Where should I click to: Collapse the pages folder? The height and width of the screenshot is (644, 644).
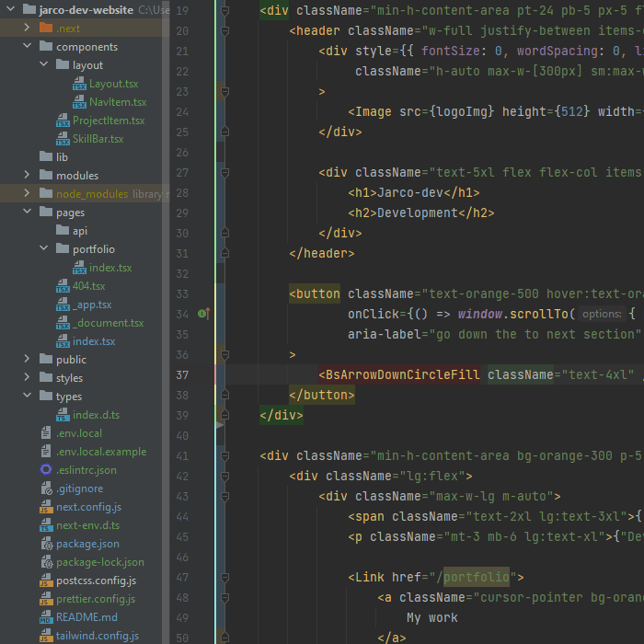click(x=27, y=212)
